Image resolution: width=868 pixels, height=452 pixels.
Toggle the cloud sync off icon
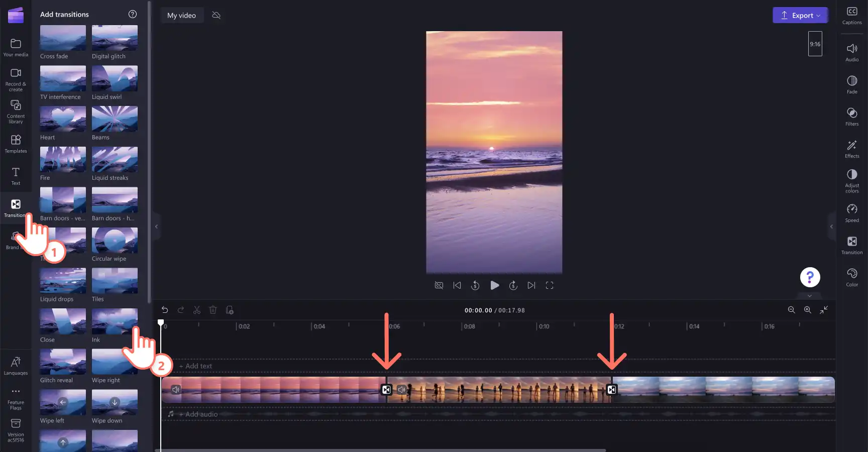[x=216, y=15]
